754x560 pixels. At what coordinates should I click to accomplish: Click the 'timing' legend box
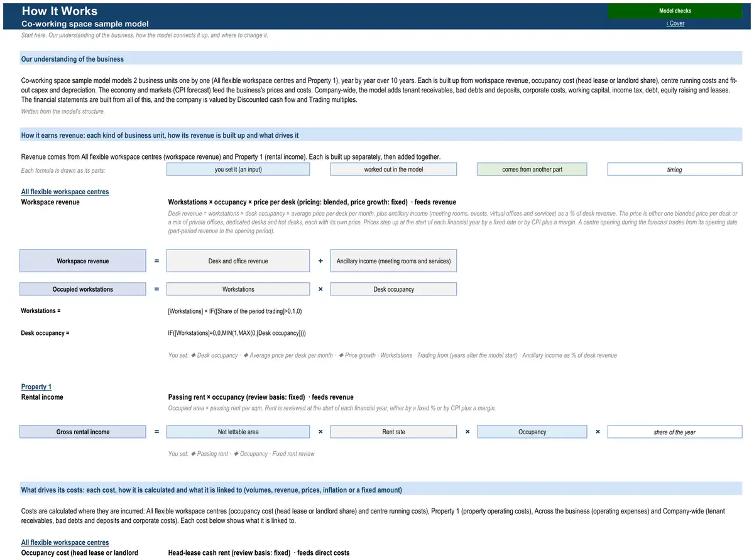pos(675,169)
